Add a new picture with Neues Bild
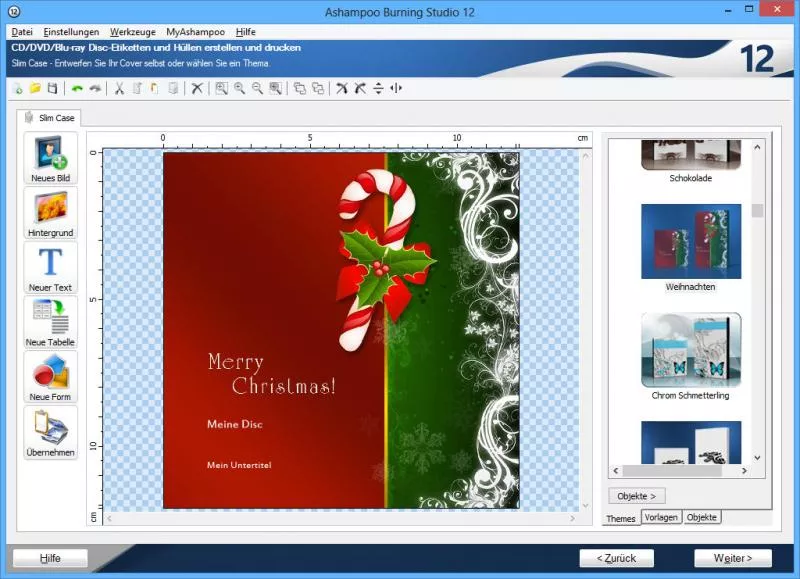The height and width of the screenshot is (579, 800). point(50,158)
